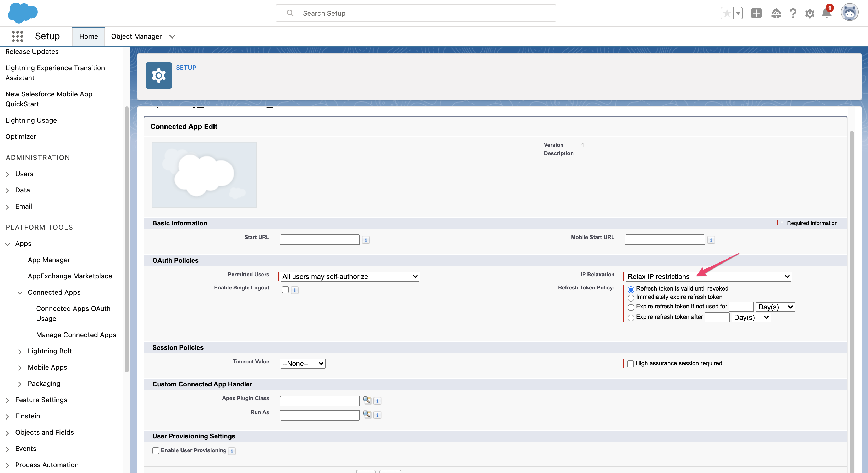Open the notifications bell
Viewport: 868px width, 473px height.
pyautogui.click(x=826, y=13)
